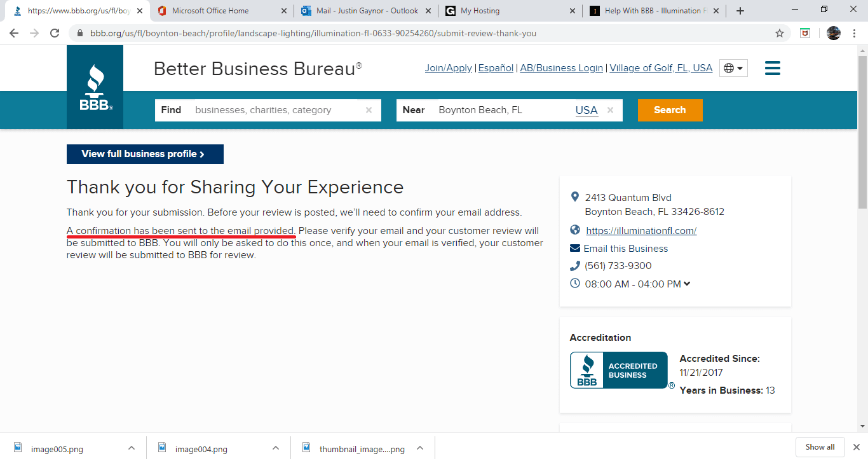The width and height of the screenshot is (868, 463).
Task: Click the phone handset icon
Action: coord(575,266)
